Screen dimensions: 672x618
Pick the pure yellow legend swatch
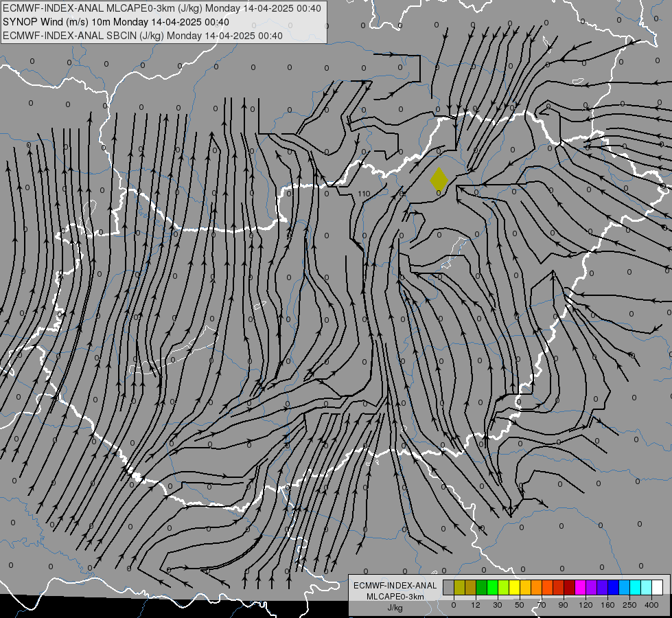tap(515, 588)
